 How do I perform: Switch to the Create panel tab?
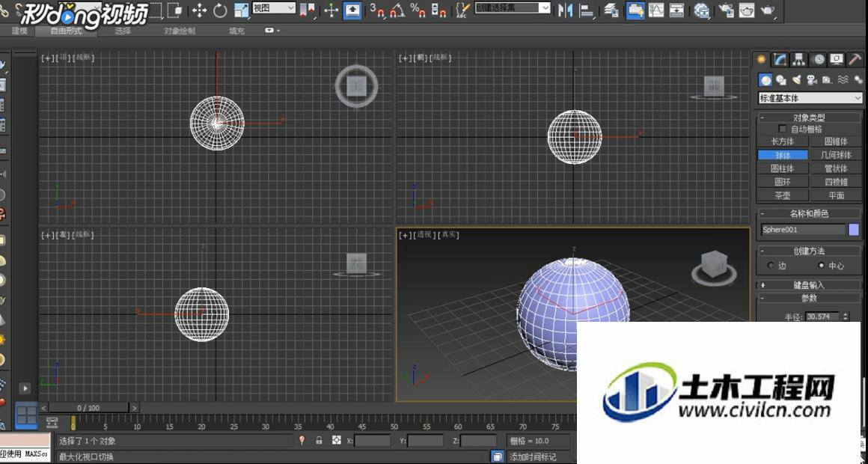tap(762, 59)
